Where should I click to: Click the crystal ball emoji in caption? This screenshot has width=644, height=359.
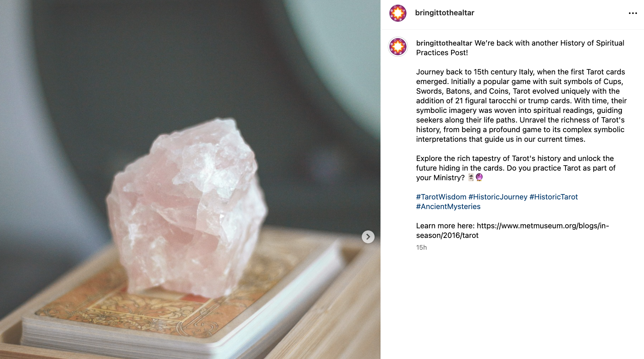point(479,177)
